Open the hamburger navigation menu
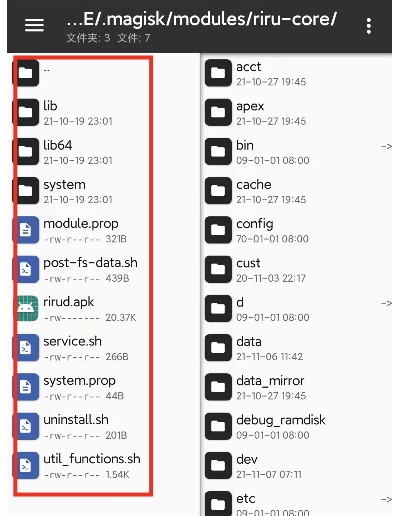The width and height of the screenshot is (403, 516). [34, 25]
